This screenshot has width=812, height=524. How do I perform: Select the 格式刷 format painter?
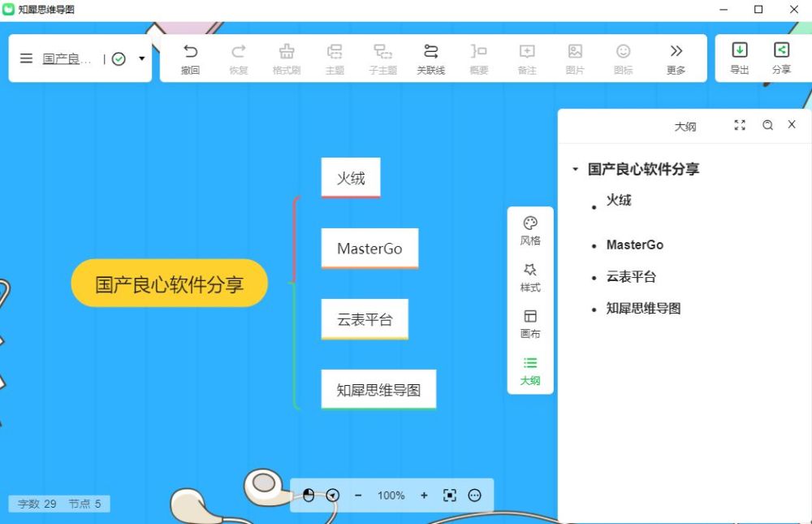click(x=287, y=59)
